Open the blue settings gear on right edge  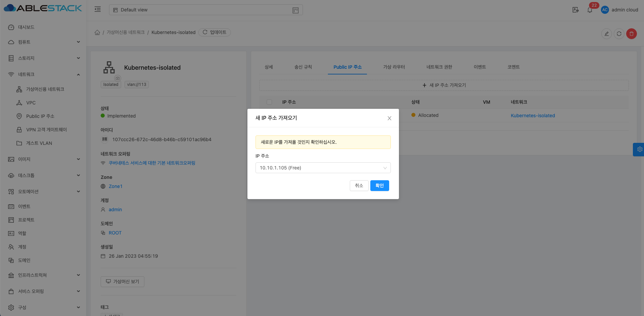[x=639, y=149]
